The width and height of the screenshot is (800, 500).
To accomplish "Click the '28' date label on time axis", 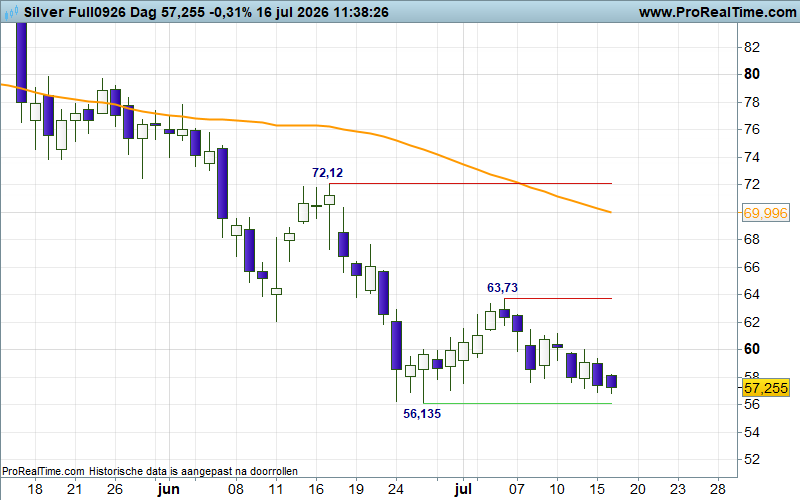I will [x=718, y=489].
